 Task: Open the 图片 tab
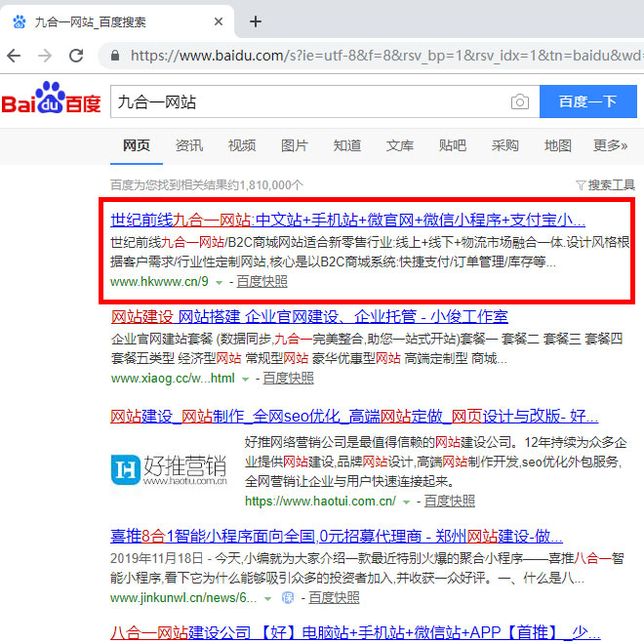(294, 145)
